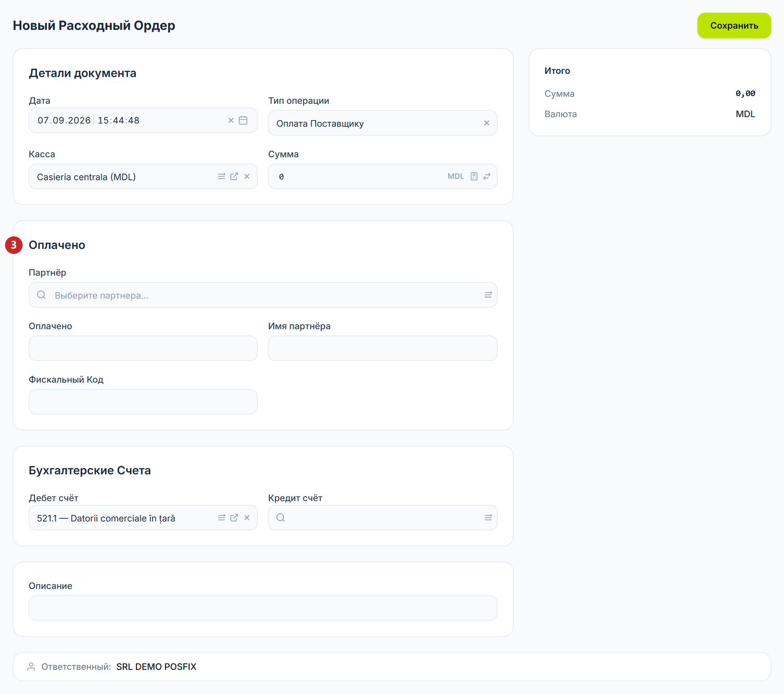
Task: Click the date value 07.09.2026
Action: click(x=64, y=120)
